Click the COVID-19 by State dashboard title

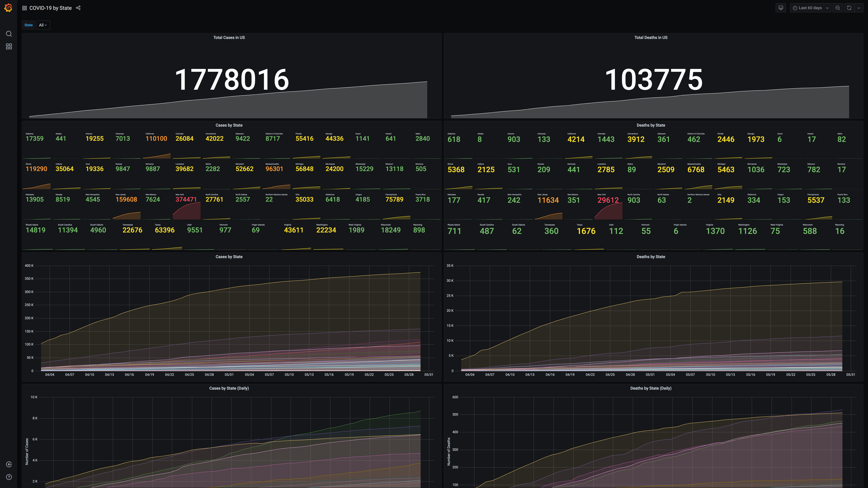(x=50, y=8)
